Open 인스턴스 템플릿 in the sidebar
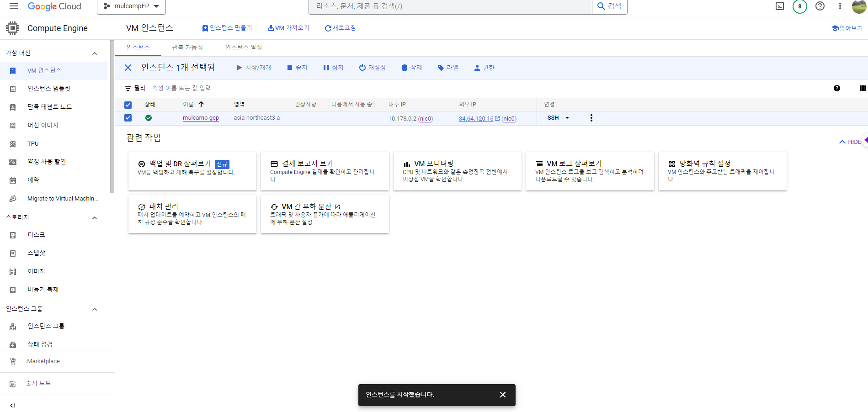This screenshot has height=412, width=868. (x=54, y=89)
